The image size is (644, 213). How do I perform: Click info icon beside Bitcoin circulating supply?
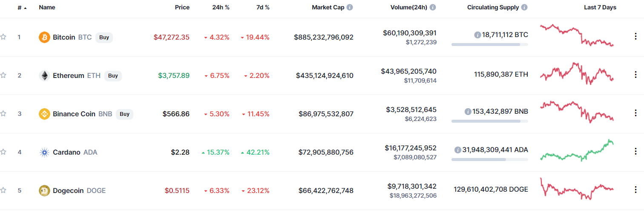click(477, 35)
